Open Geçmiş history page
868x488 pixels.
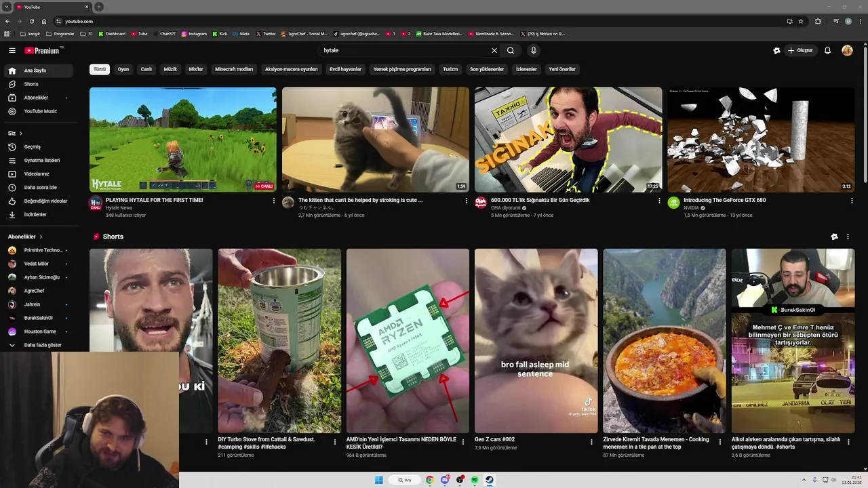(38, 146)
